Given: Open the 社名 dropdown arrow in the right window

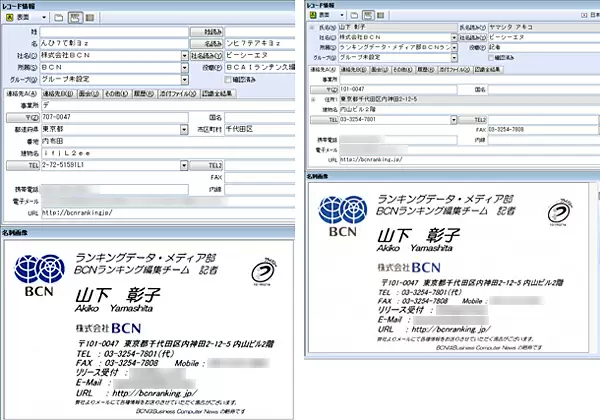Looking at the screenshot, I should pos(454,37).
